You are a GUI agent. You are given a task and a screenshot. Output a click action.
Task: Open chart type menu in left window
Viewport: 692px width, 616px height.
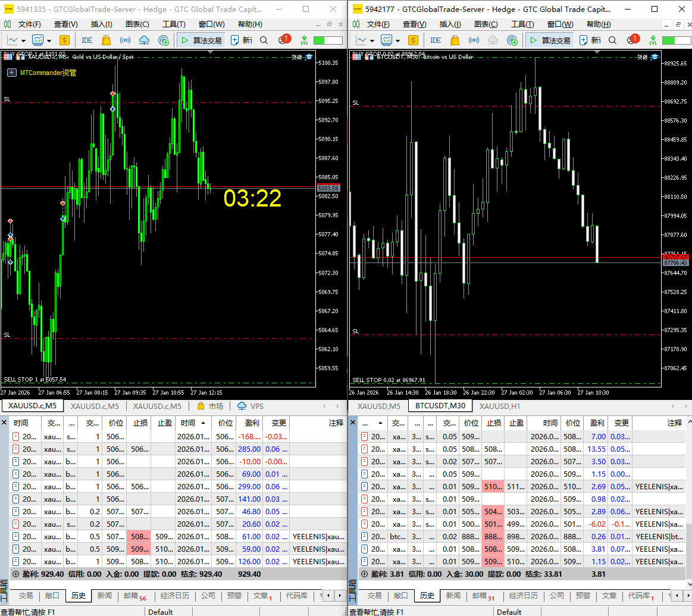(x=13, y=40)
